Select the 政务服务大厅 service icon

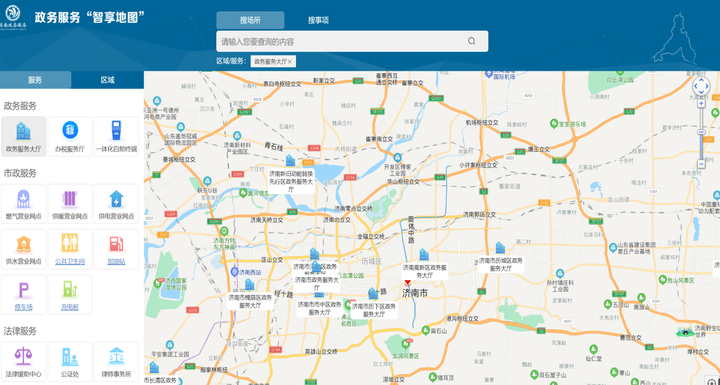[x=23, y=136]
